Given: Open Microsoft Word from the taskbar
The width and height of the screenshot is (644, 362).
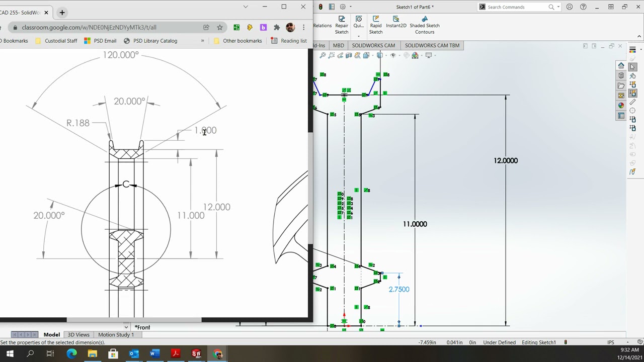Looking at the screenshot, I should tap(154, 354).
